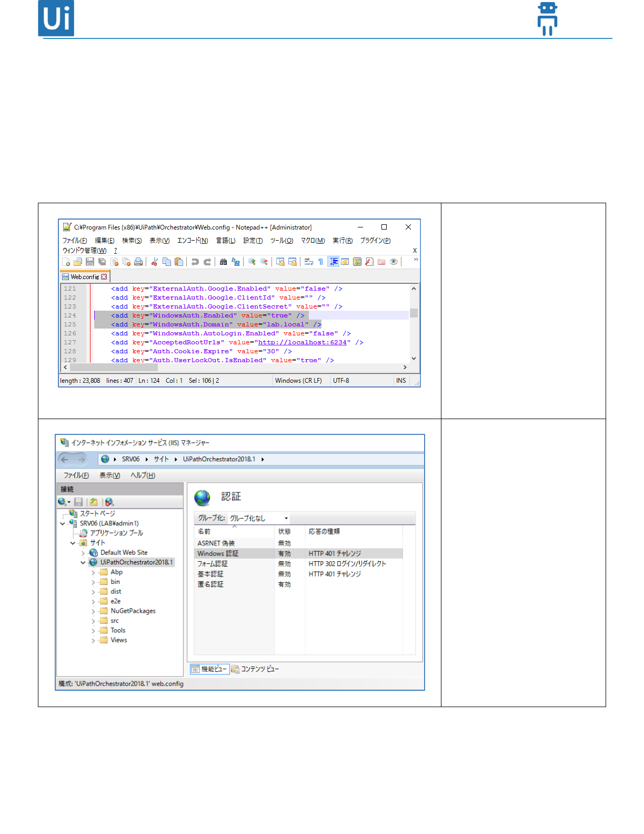The image size is (644, 834).
Task: Click the Undo arrow in Notepad++ toolbar
Action: tap(195, 262)
